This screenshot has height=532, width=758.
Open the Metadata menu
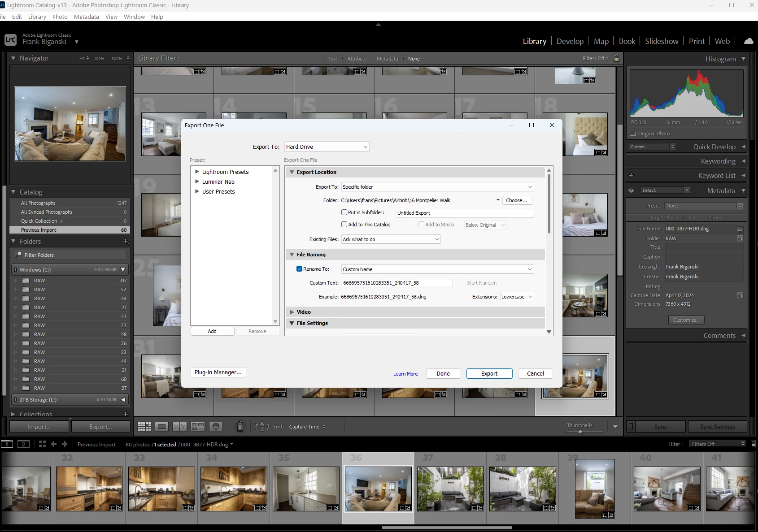pyautogui.click(x=87, y=17)
